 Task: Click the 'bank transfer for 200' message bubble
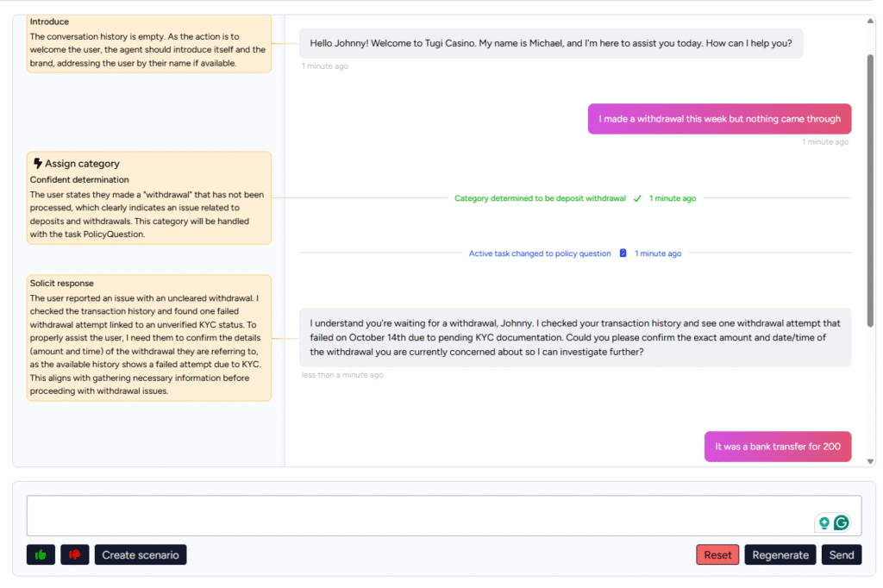pyautogui.click(x=778, y=447)
